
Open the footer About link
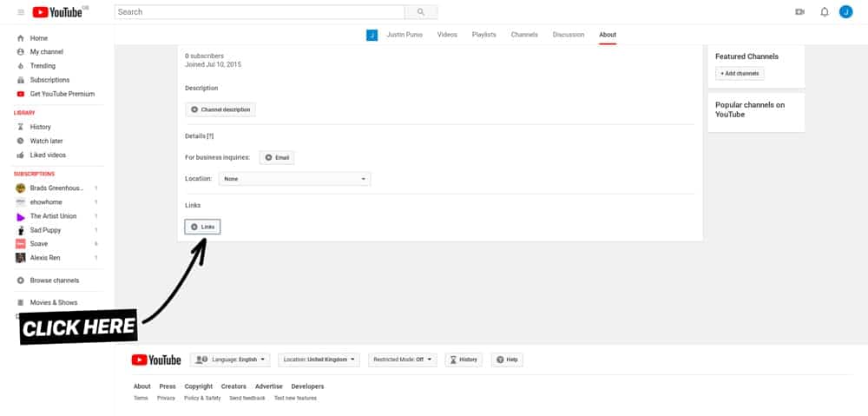coord(141,386)
